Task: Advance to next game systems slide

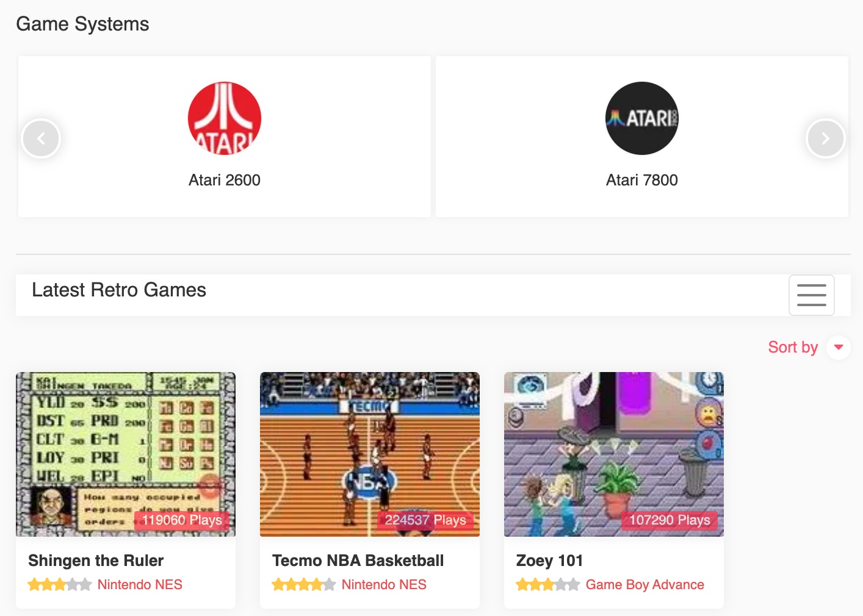Action: coord(825,138)
